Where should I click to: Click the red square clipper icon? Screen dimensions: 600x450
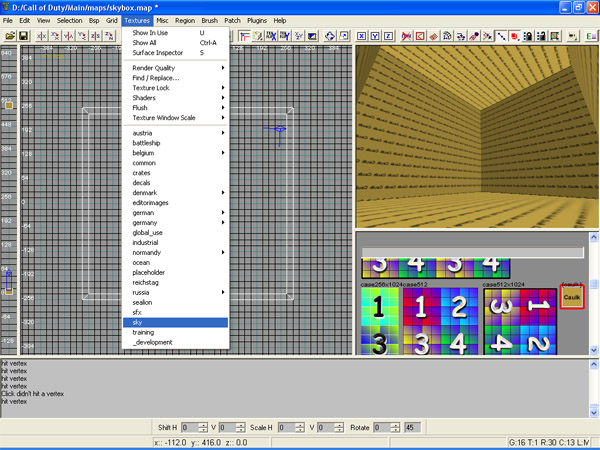420,36
